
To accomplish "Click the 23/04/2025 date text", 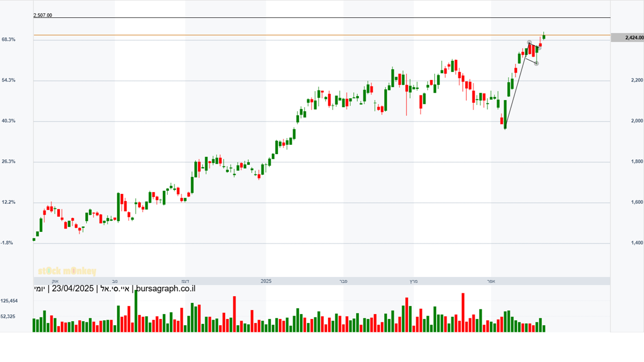I will coord(72,289).
